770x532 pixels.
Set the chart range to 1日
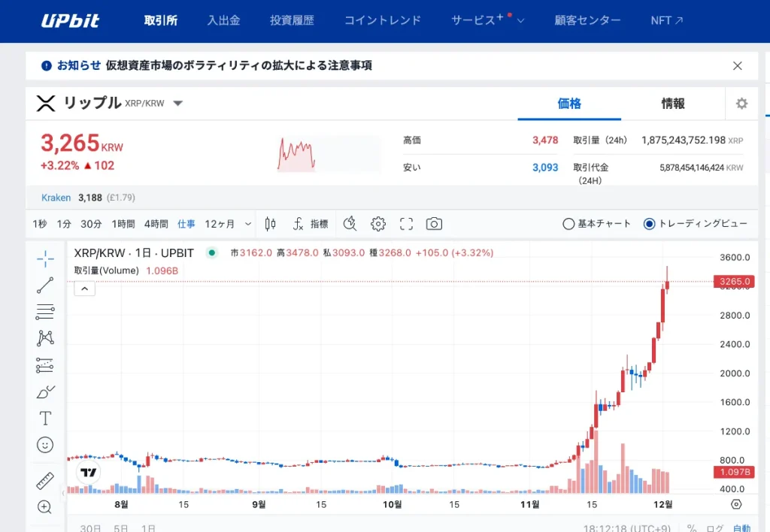(148, 528)
